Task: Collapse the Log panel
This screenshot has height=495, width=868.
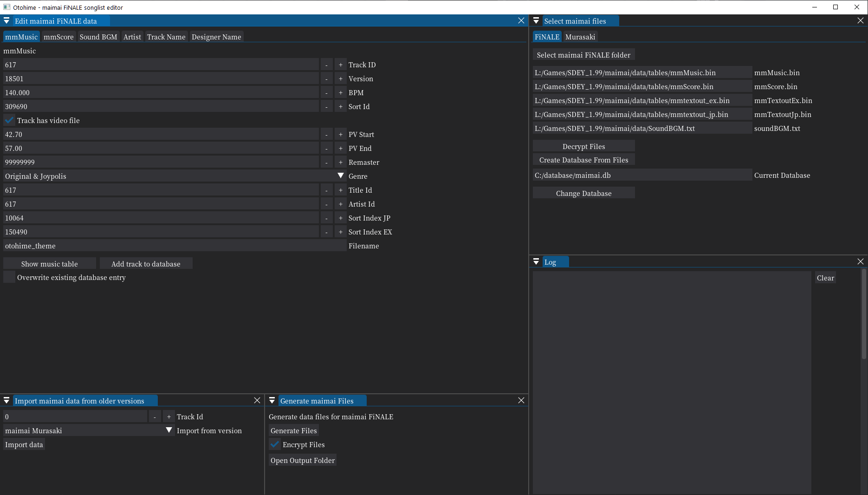Action: point(536,261)
